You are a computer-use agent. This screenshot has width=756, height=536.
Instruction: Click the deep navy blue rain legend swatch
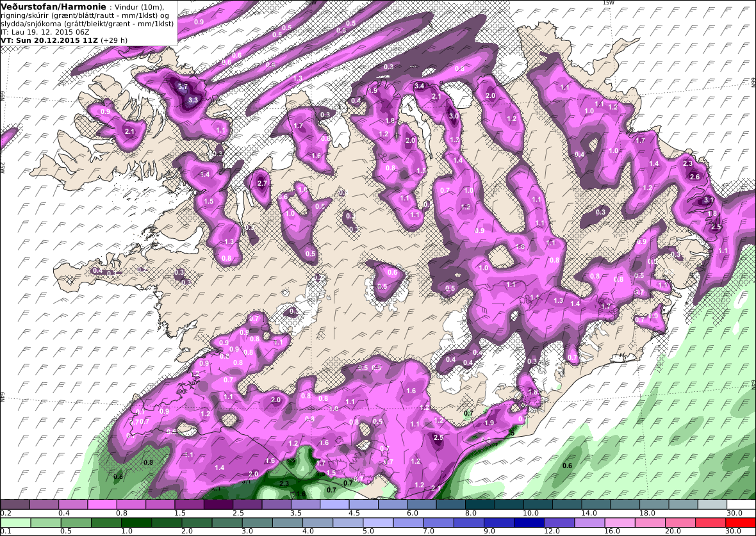coord(529,523)
